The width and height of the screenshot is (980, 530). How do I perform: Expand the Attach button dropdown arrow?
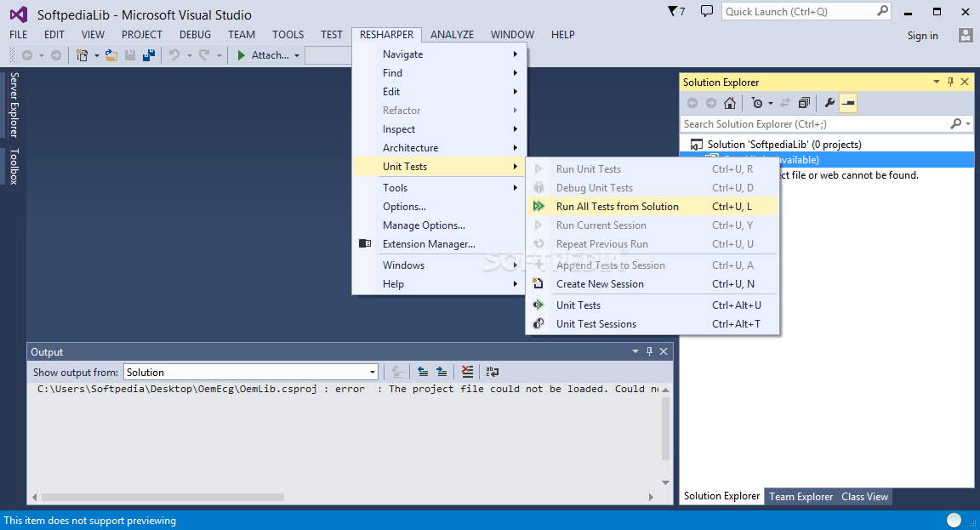click(x=297, y=55)
